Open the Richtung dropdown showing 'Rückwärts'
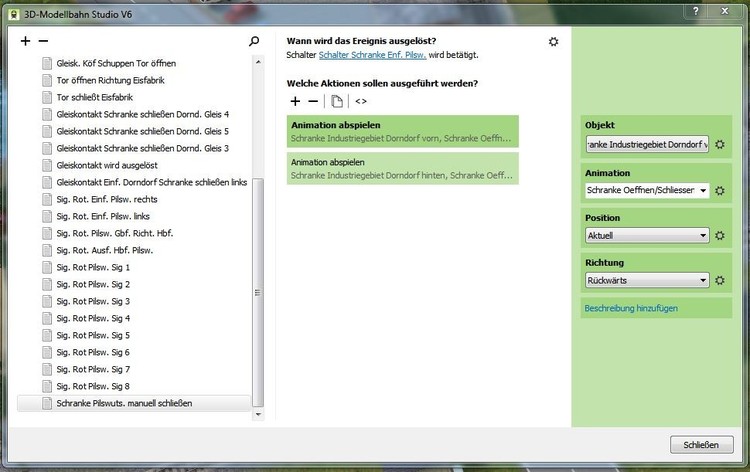750x472 pixels. pyautogui.click(x=647, y=280)
